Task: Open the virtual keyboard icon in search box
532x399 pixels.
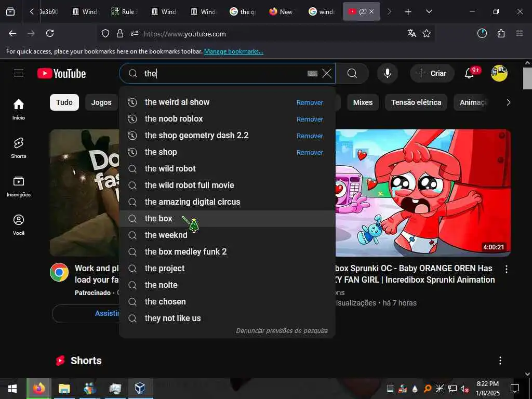Action: coord(312,73)
